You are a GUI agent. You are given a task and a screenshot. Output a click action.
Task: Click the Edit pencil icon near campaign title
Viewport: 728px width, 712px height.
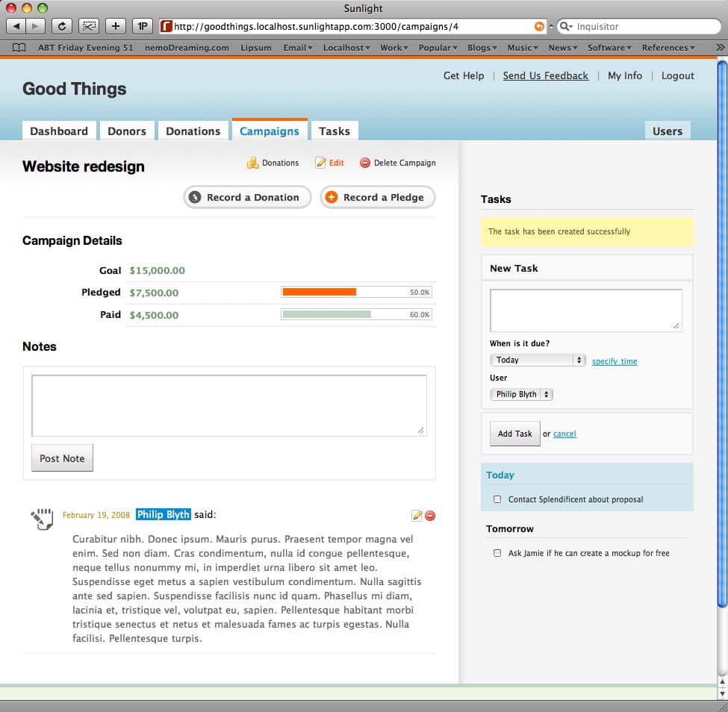pyautogui.click(x=321, y=163)
